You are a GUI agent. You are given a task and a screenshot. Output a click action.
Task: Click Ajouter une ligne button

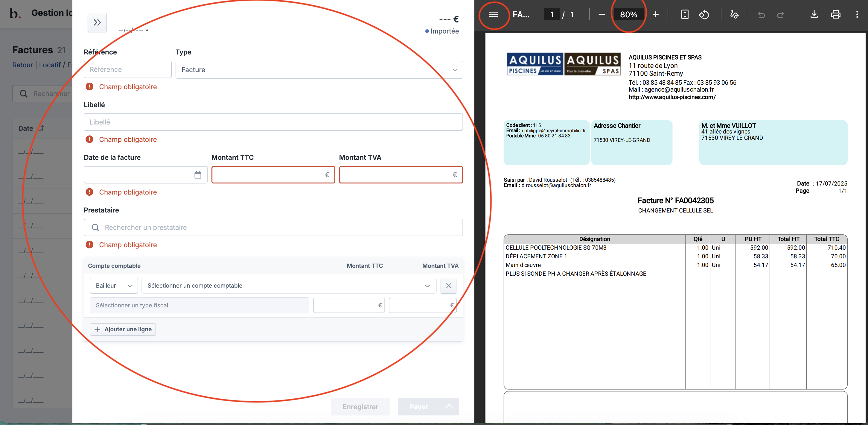123,329
